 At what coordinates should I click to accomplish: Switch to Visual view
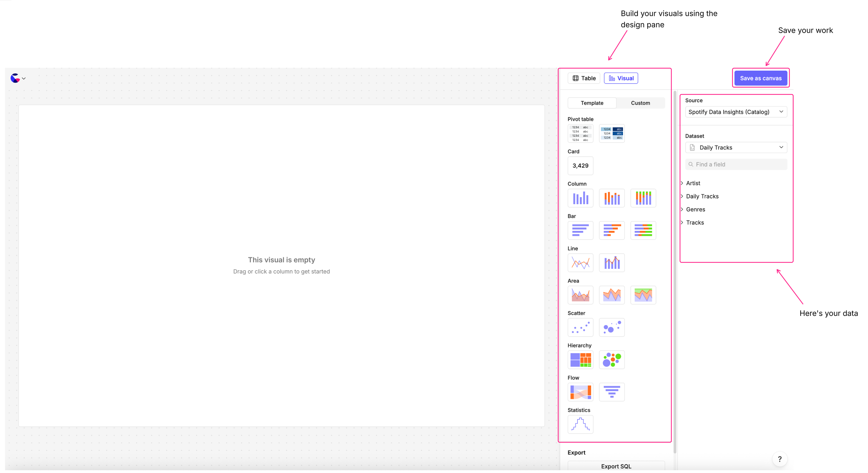point(621,78)
